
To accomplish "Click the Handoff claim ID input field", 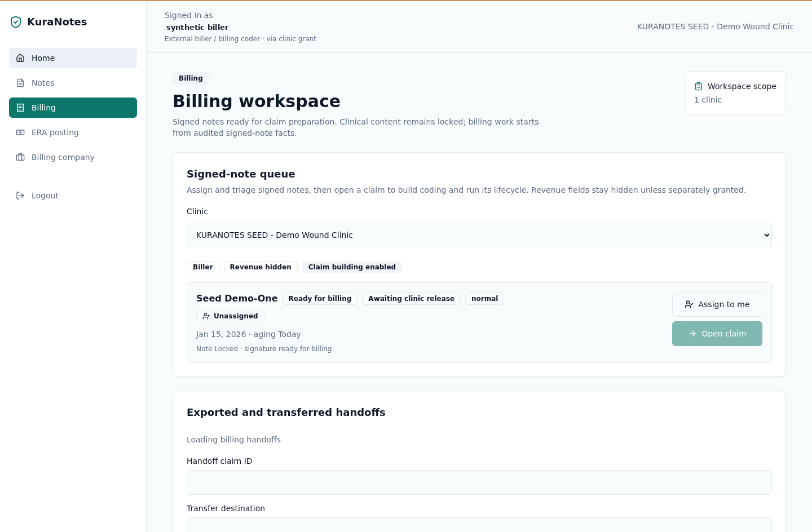I will 479,482.
